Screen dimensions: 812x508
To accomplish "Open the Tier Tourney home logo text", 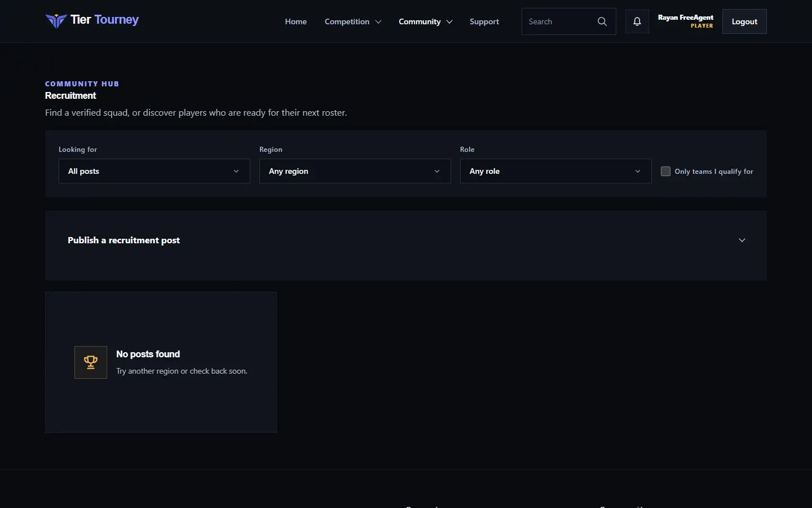I will click(x=105, y=20).
